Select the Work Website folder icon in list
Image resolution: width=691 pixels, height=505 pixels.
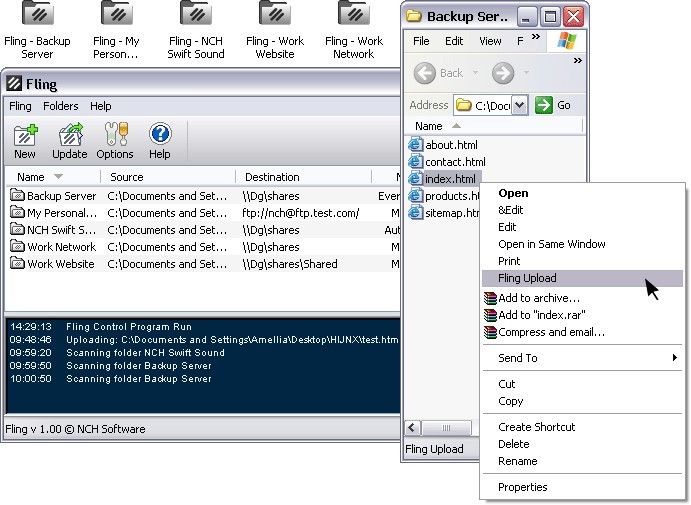tap(17, 264)
